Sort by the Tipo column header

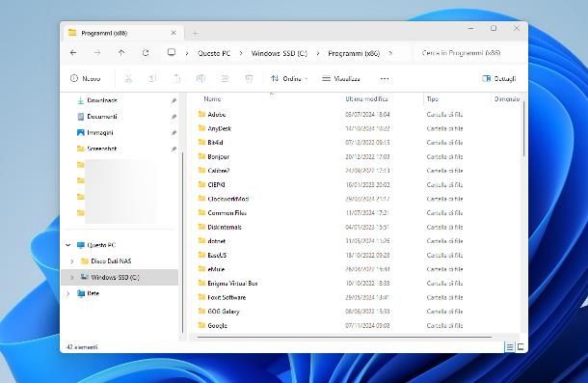[433, 98]
